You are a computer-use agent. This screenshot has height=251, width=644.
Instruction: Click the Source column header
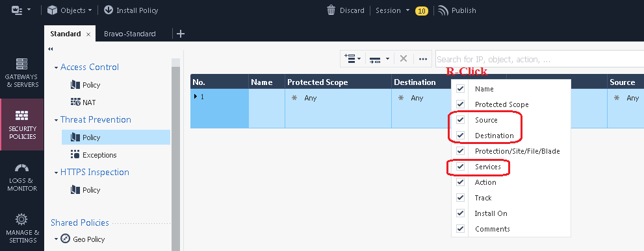click(625, 82)
